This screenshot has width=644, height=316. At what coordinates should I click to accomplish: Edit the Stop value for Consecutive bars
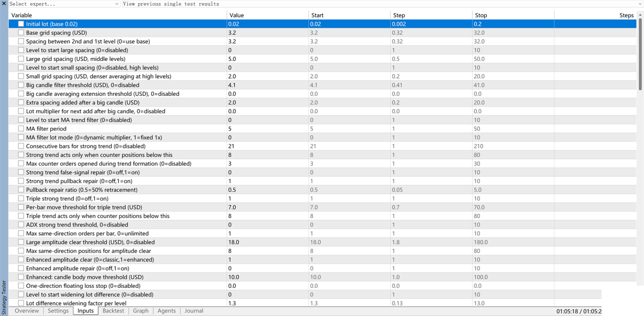[513, 146]
